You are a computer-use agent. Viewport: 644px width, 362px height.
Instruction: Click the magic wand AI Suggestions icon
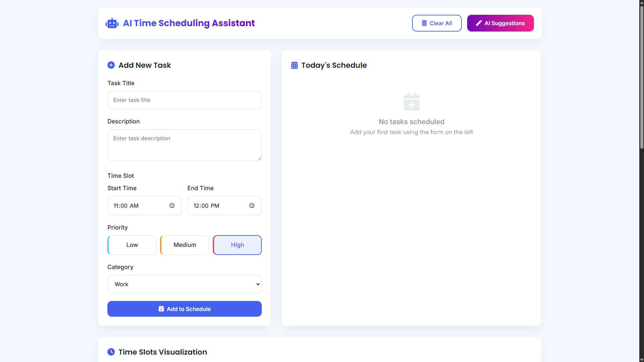point(479,23)
